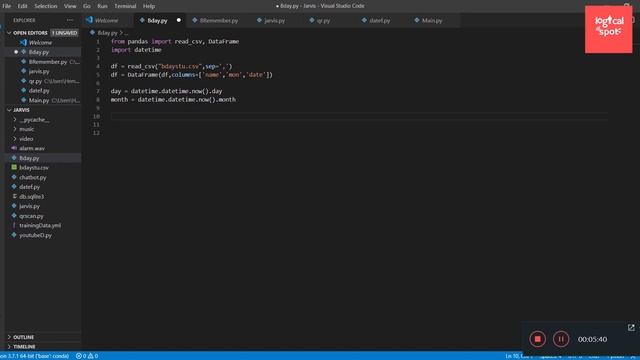Click the Bday.py breadcrumb
Screen dimensions: 640x360
coord(107,33)
